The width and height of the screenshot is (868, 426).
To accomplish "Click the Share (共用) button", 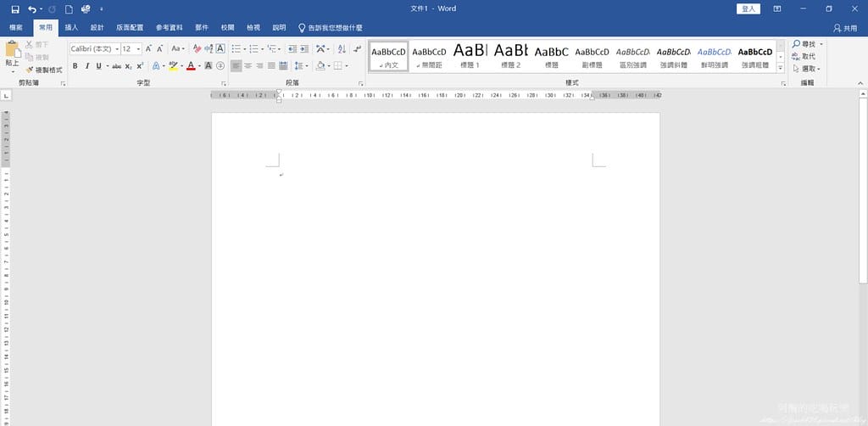I will [x=845, y=28].
